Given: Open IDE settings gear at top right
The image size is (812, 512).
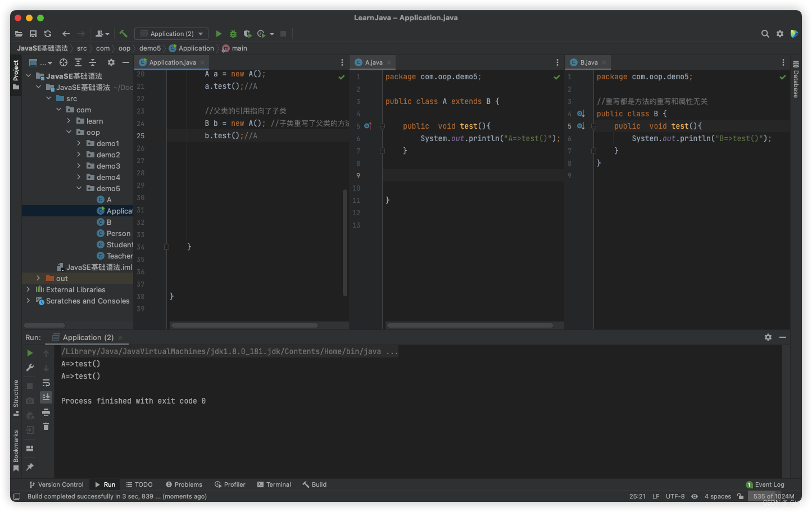Looking at the screenshot, I should [x=780, y=34].
